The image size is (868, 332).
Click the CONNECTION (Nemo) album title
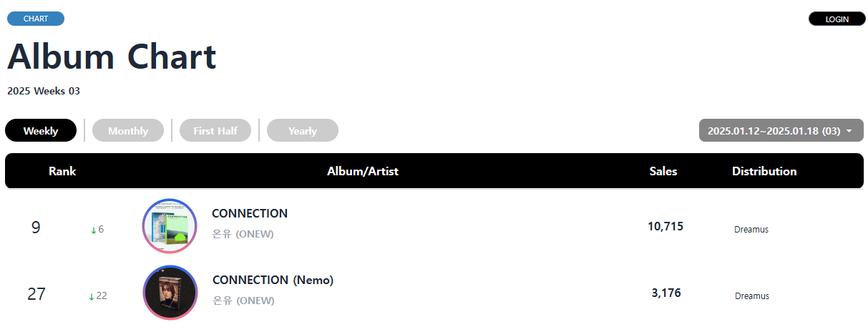coord(273,280)
